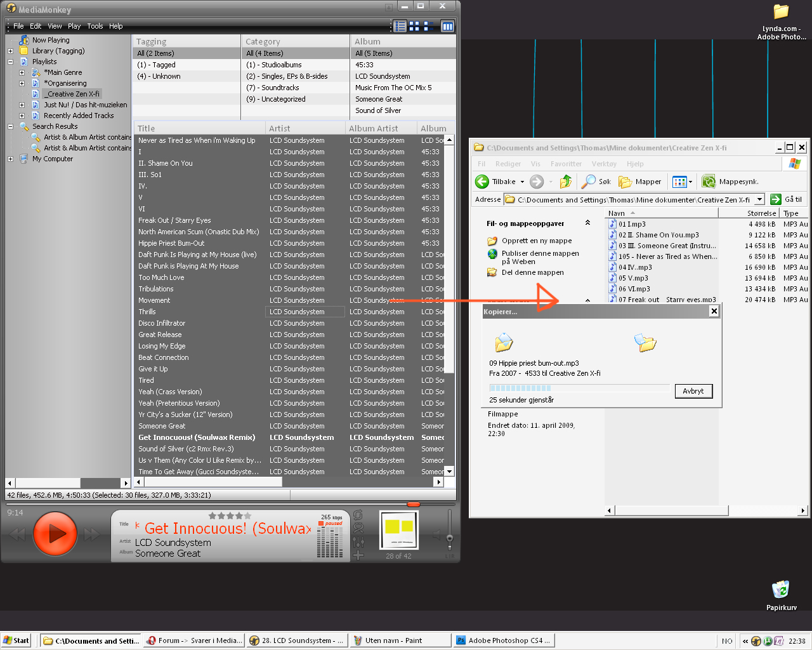The height and width of the screenshot is (650, 812).
Task: Open the View menu in MediaMonkey
Action: (55, 26)
